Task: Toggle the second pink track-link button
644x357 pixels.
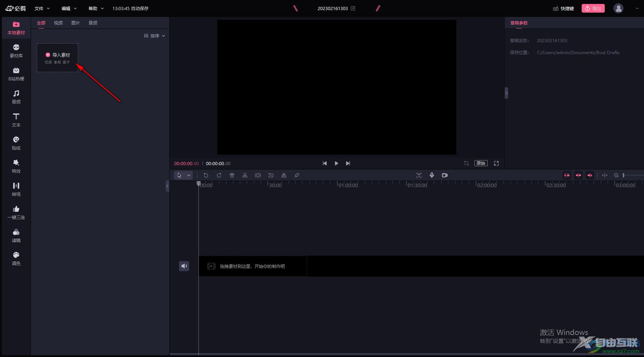Action: tap(578, 175)
